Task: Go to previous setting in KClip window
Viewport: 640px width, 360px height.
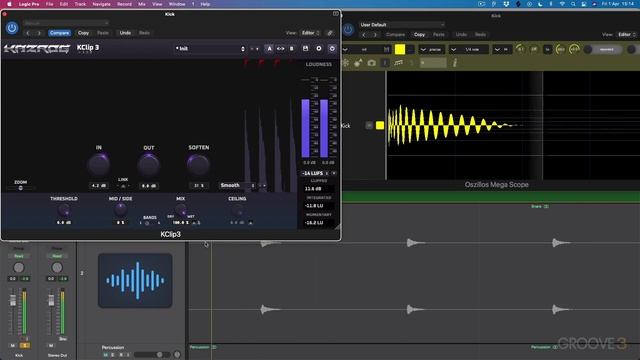Action: tap(28, 33)
